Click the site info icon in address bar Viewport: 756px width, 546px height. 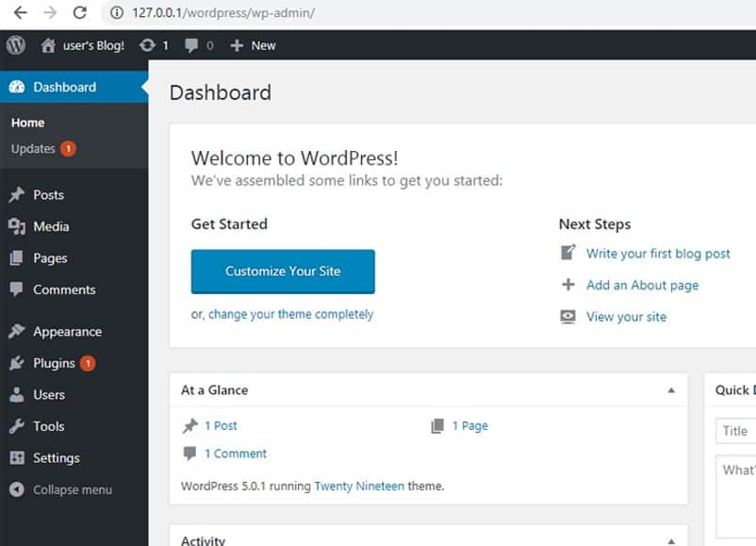click(117, 12)
